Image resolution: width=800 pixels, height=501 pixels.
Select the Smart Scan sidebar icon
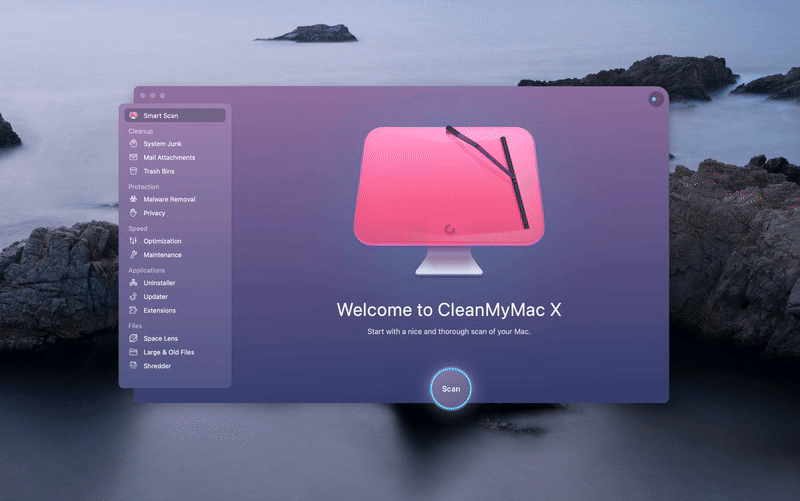(133, 116)
